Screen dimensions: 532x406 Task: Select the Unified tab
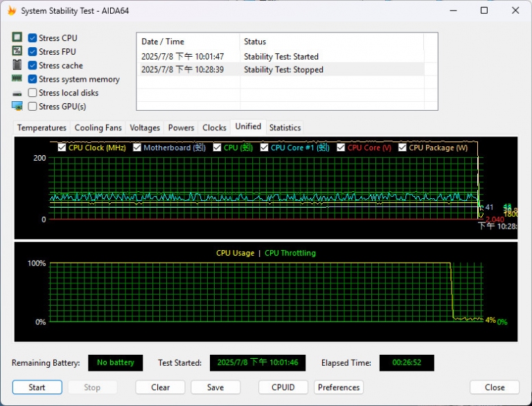pyautogui.click(x=249, y=126)
